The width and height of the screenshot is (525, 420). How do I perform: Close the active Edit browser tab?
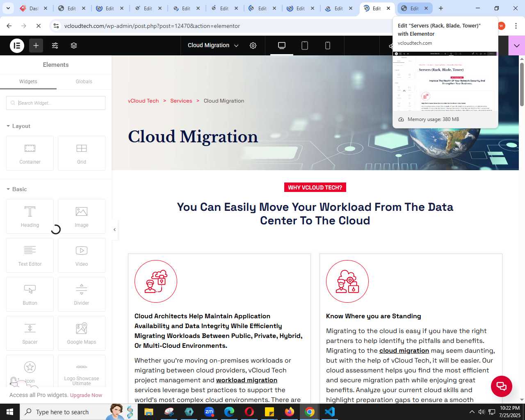tap(388, 8)
